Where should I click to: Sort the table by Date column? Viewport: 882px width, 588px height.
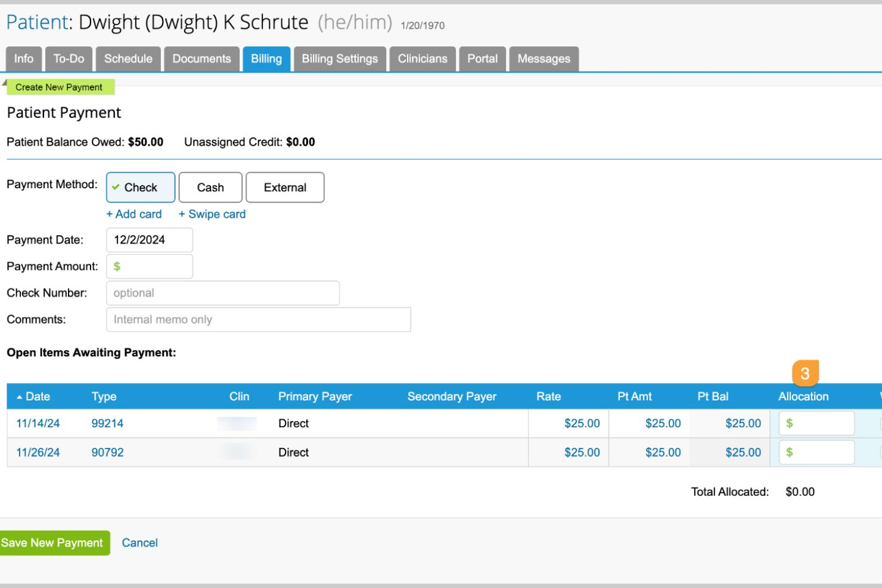[x=33, y=397]
